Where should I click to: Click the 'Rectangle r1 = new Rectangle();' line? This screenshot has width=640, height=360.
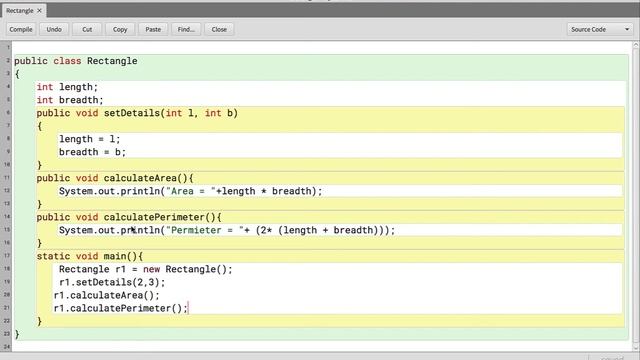coord(146,269)
